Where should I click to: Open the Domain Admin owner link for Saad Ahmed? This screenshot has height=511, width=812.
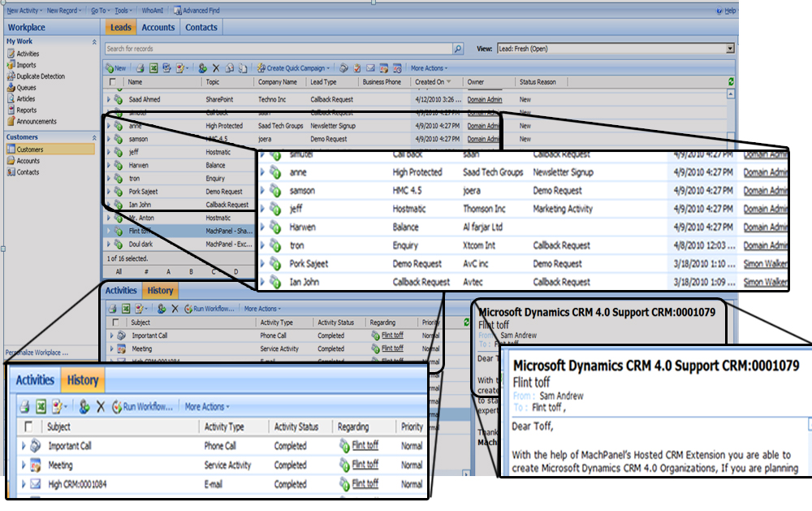[484, 99]
